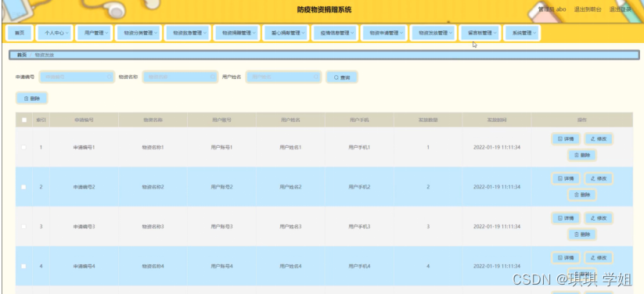
Task: Click the 用户账号 column header
Action: tap(221, 120)
